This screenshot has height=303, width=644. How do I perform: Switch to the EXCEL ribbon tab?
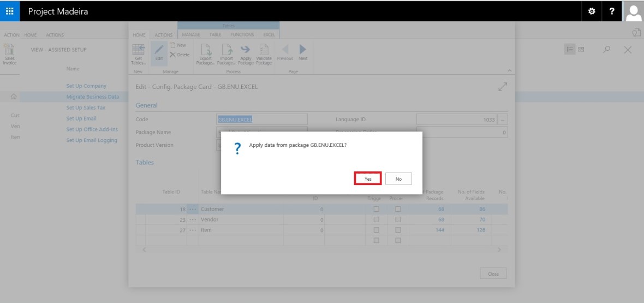[269, 35]
